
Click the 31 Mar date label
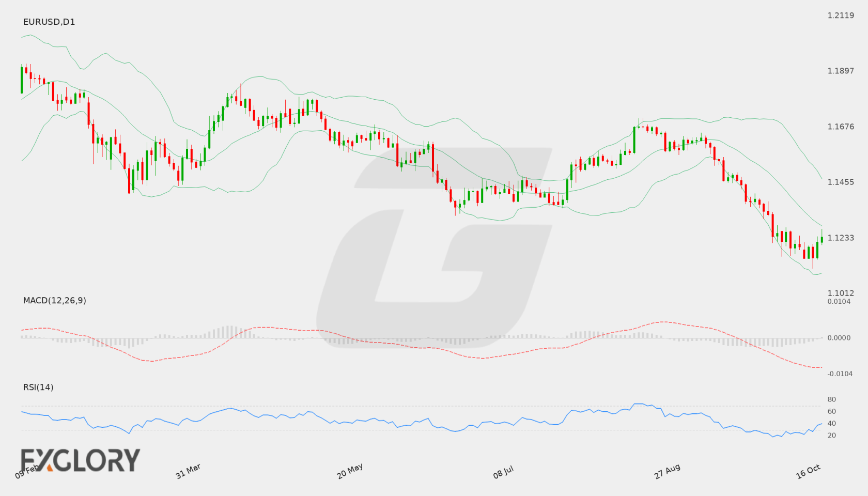pos(188,471)
